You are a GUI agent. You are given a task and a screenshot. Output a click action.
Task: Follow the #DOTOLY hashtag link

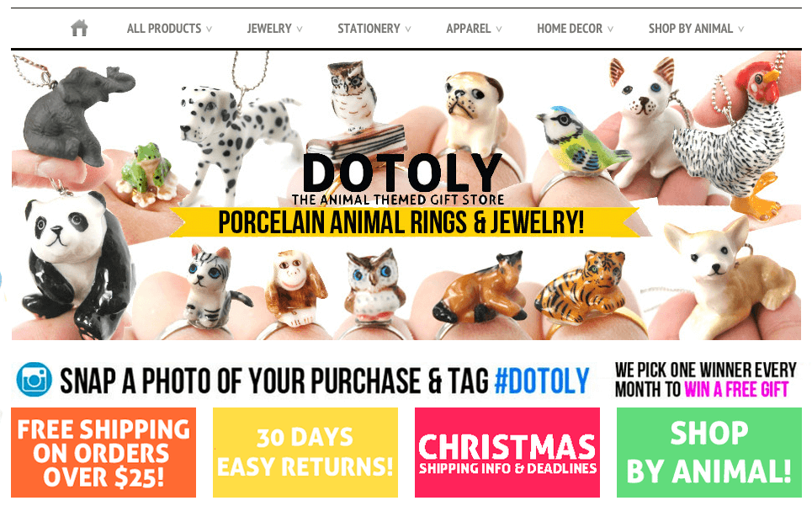click(x=542, y=381)
